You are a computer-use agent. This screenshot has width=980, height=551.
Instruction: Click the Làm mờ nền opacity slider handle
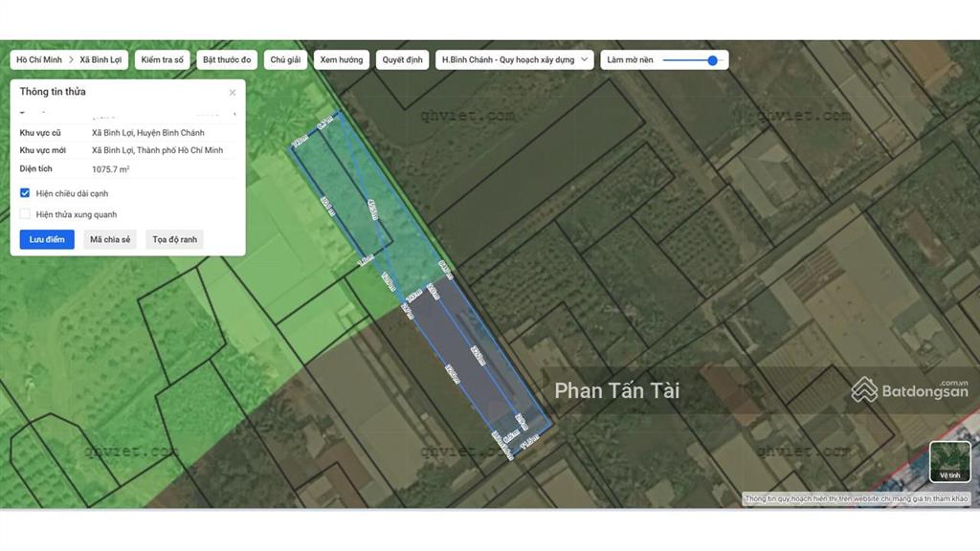pos(713,59)
